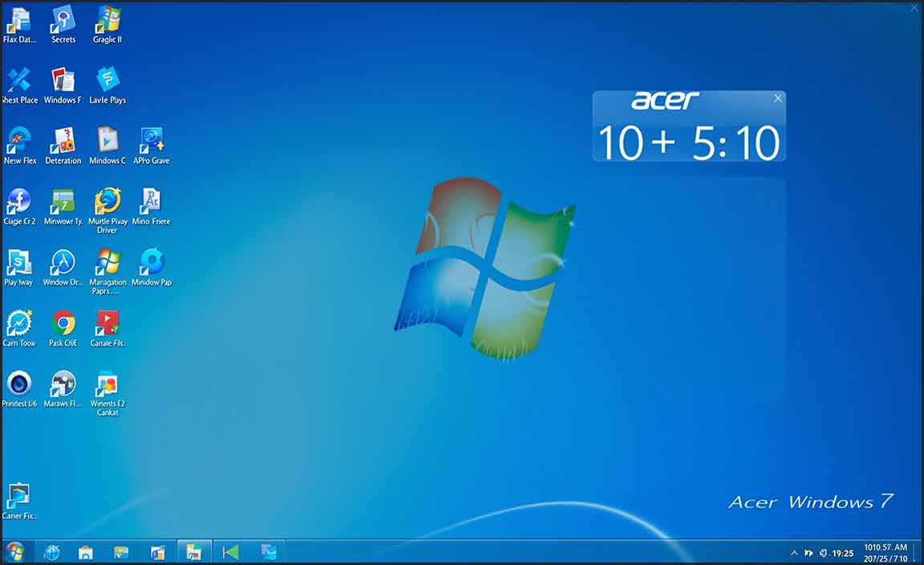Image resolution: width=924 pixels, height=565 pixels.
Task: Open the taskbar clock showing 1010.57 AM
Action: 885,553
